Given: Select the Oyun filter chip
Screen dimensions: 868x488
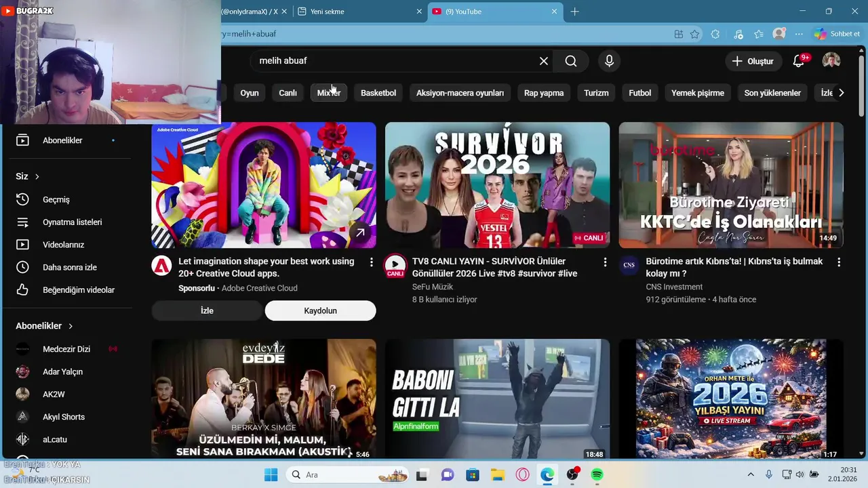Looking at the screenshot, I should click(250, 93).
